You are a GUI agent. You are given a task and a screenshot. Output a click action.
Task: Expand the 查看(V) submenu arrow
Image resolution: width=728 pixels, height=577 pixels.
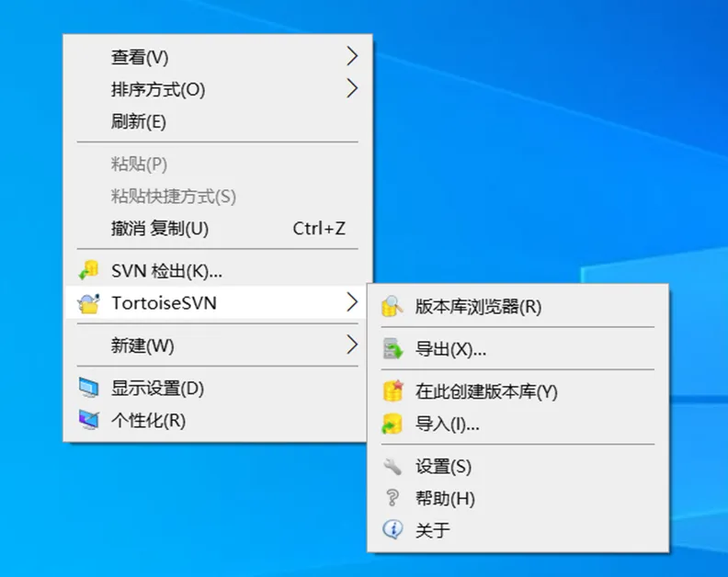[352, 56]
